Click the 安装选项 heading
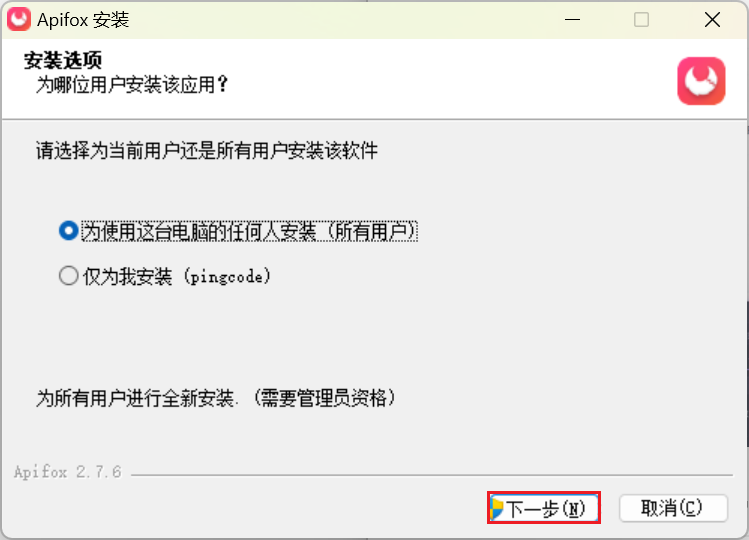Image resolution: width=749 pixels, height=540 pixels. click(63, 60)
